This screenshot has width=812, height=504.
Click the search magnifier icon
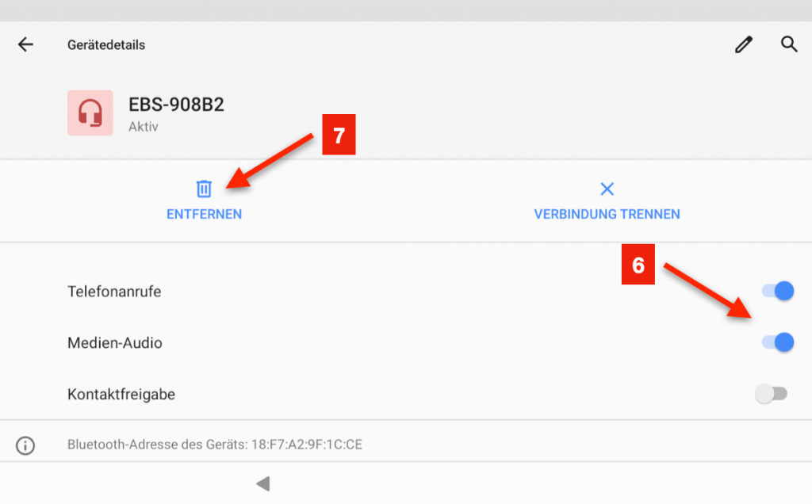(789, 44)
